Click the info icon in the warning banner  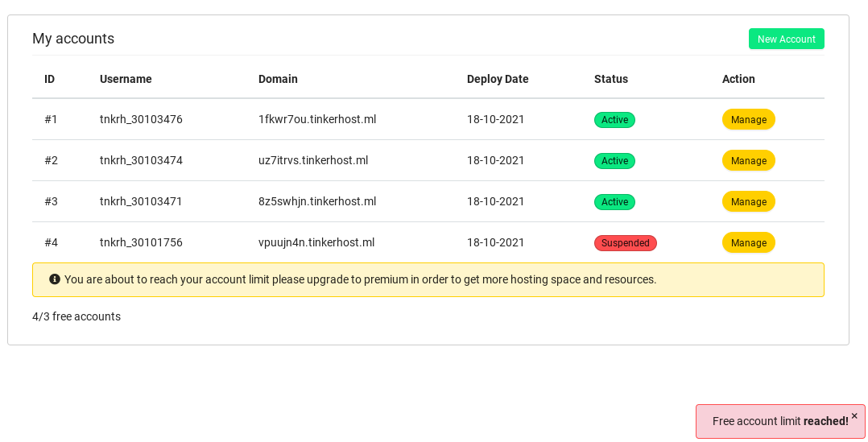(54, 279)
